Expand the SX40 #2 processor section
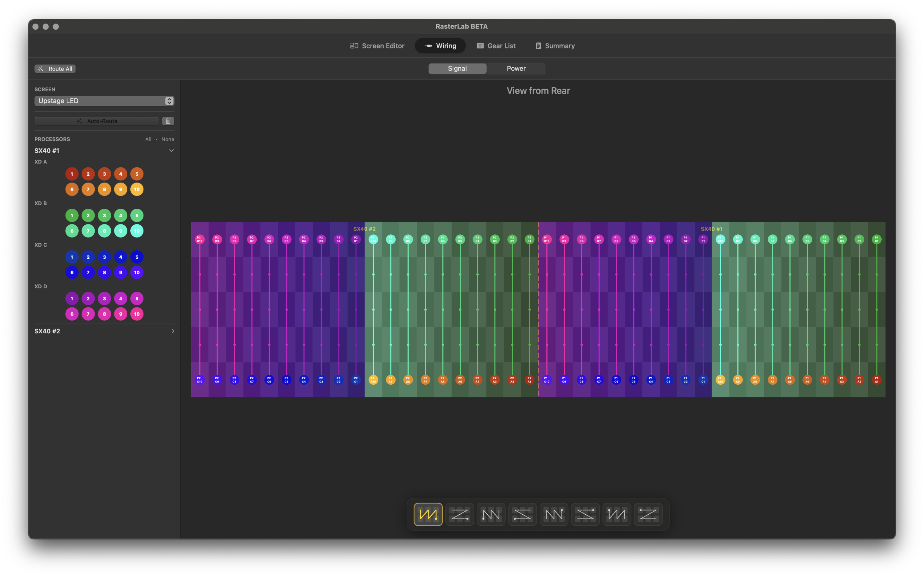The image size is (924, 577). 173,331
